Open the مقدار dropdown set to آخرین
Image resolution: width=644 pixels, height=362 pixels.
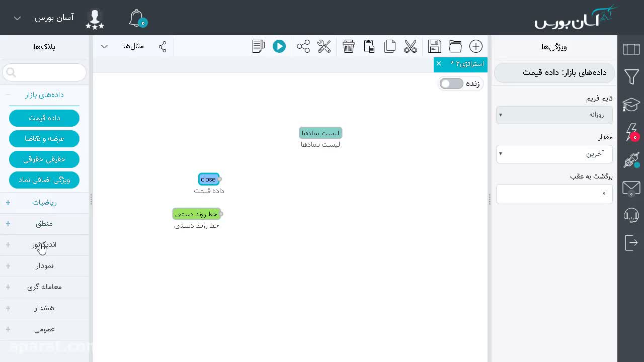554,154
